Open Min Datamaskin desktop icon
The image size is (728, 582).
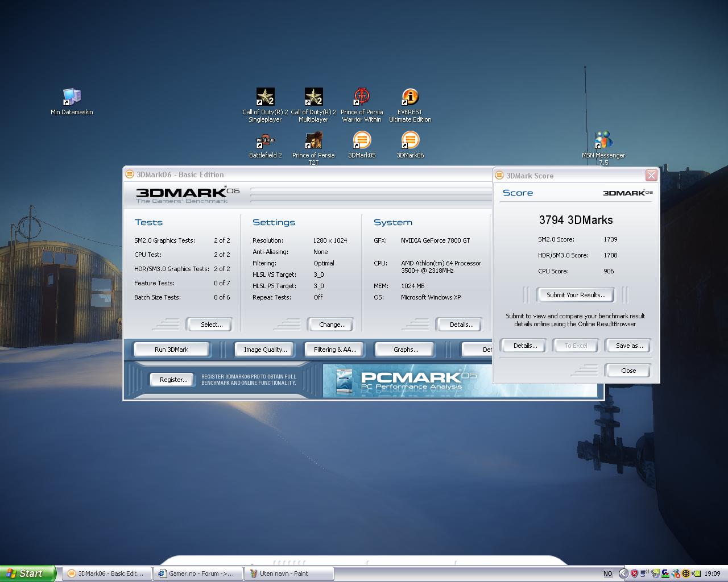click(72, 101)
